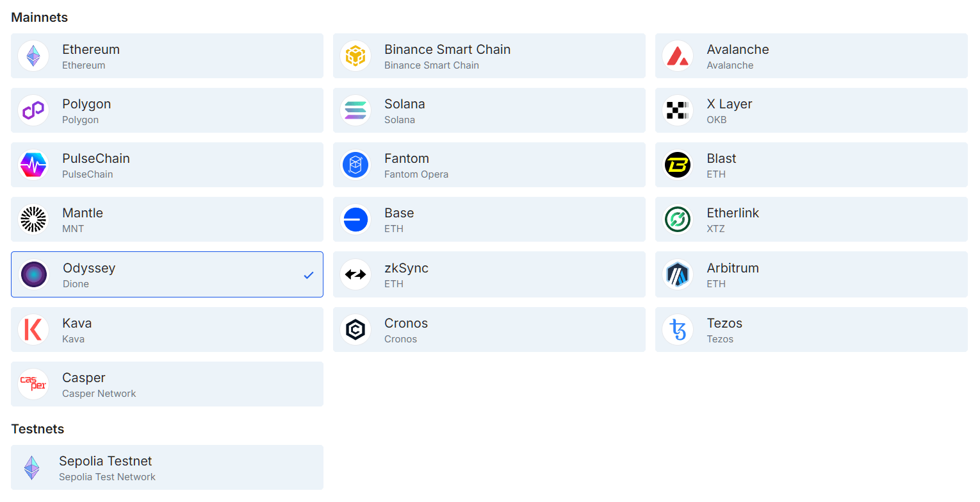Image resolution: width=980 pixels, height=502 pixels.
Task: Select the Casper Network card
Action: [x=167, y=384]
